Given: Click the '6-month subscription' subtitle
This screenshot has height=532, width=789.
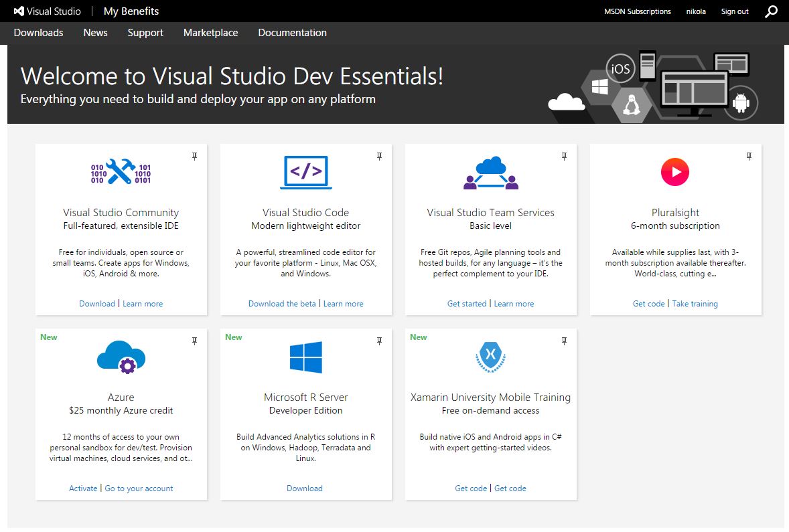Looking at the screenshot, I should 675,226.
